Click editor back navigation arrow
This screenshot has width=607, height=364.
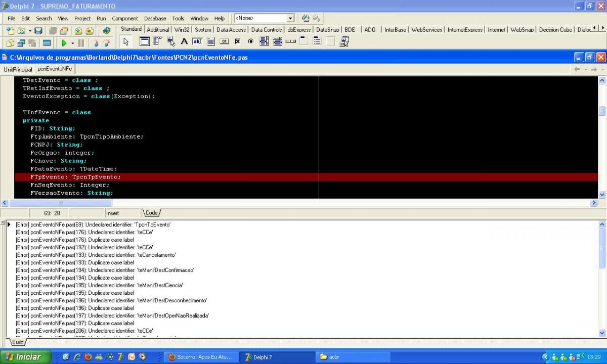[x=577, y=69]
